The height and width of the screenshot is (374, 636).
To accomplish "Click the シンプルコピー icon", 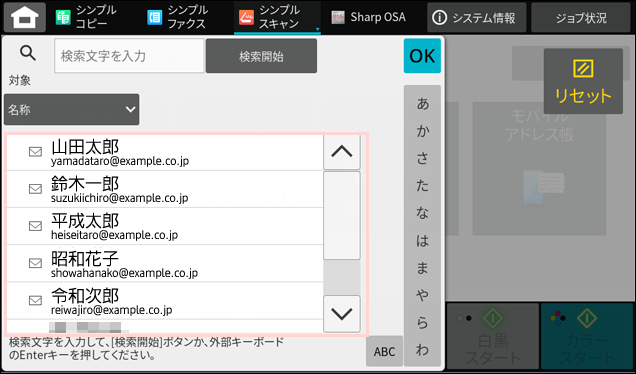I will [63, 17].
